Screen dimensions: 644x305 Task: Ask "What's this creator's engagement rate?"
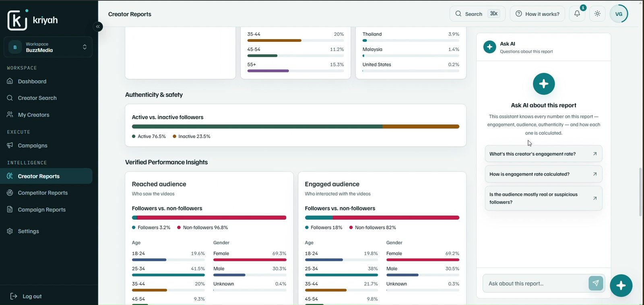click(543, 154)
